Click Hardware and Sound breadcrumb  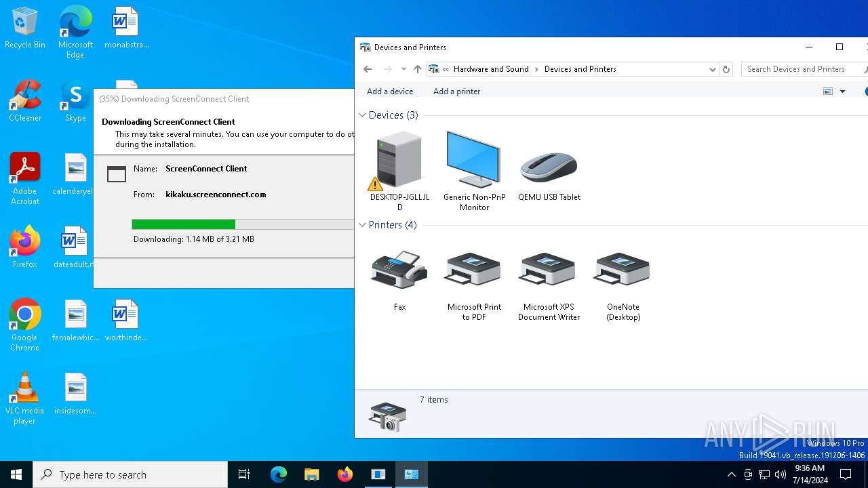[491, 69]
